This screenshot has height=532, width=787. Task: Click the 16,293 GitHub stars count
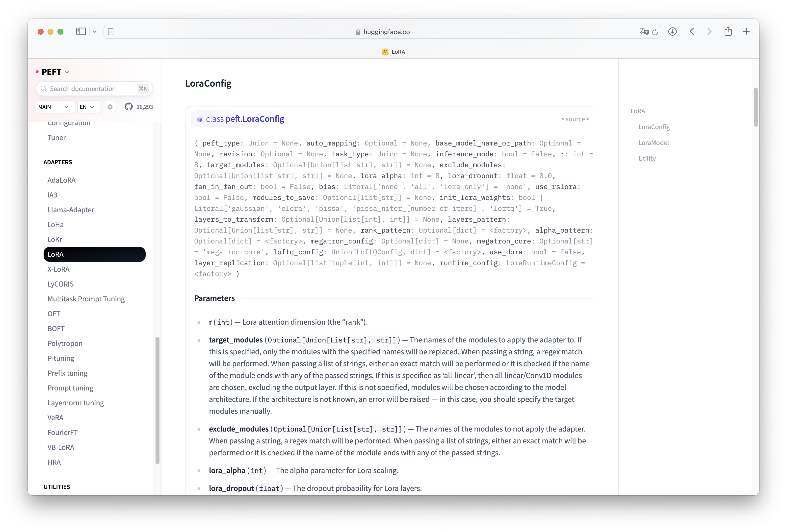(145, 107)
